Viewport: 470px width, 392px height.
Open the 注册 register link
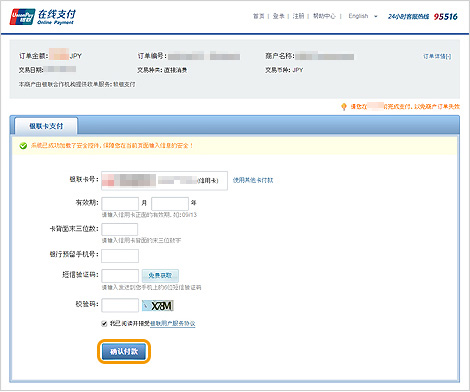click(298, 16)
